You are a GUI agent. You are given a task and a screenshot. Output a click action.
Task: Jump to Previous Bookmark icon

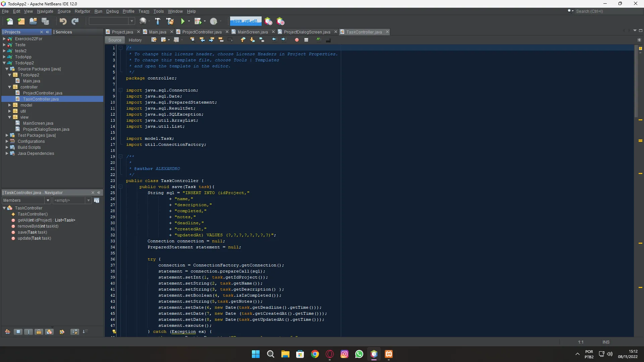click(x=243, y=40)
